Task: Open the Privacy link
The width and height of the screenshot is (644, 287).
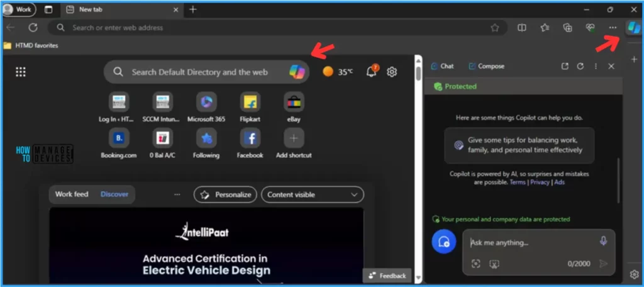Action: point(540,182)
